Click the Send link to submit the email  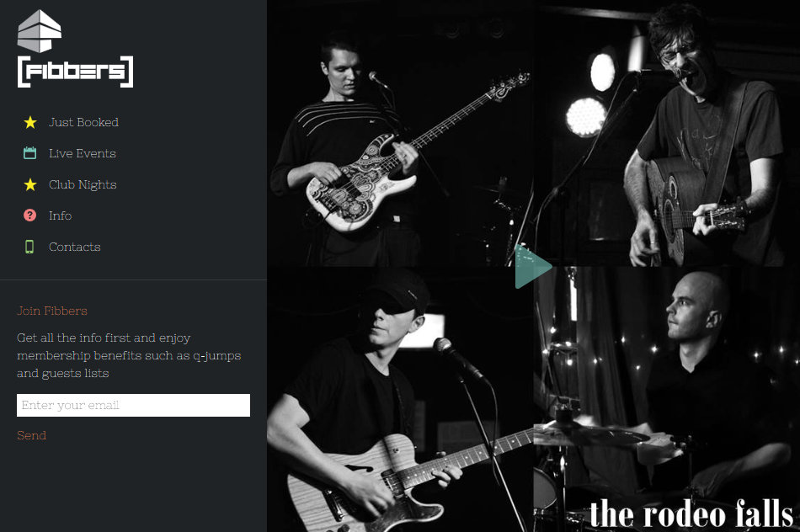point(32,435)
